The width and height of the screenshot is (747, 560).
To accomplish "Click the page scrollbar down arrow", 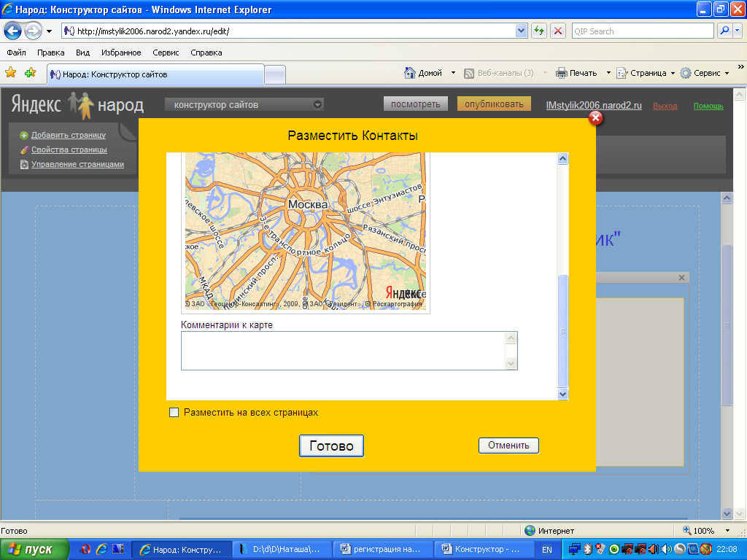I will click(x=727, y=513).
